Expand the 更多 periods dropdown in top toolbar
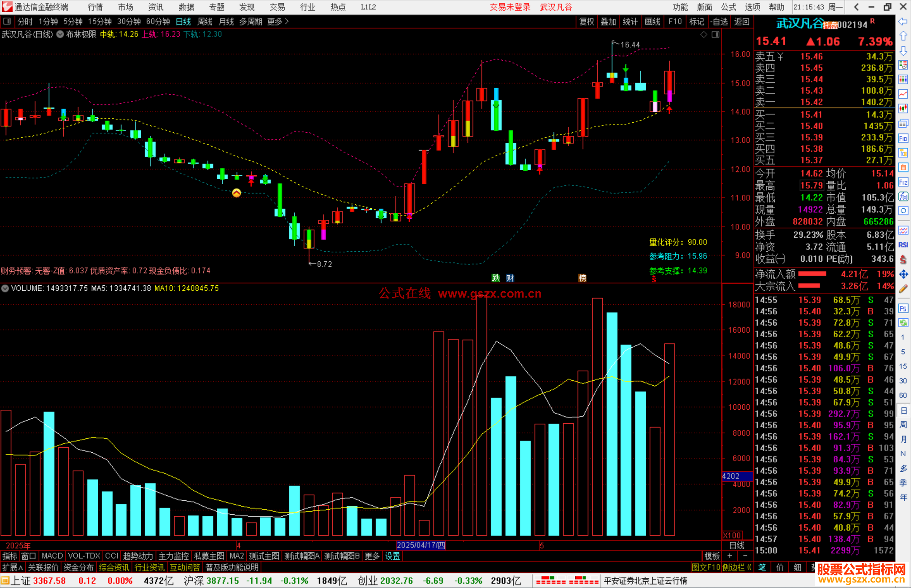The image size is (911, 588). (278, 21)
